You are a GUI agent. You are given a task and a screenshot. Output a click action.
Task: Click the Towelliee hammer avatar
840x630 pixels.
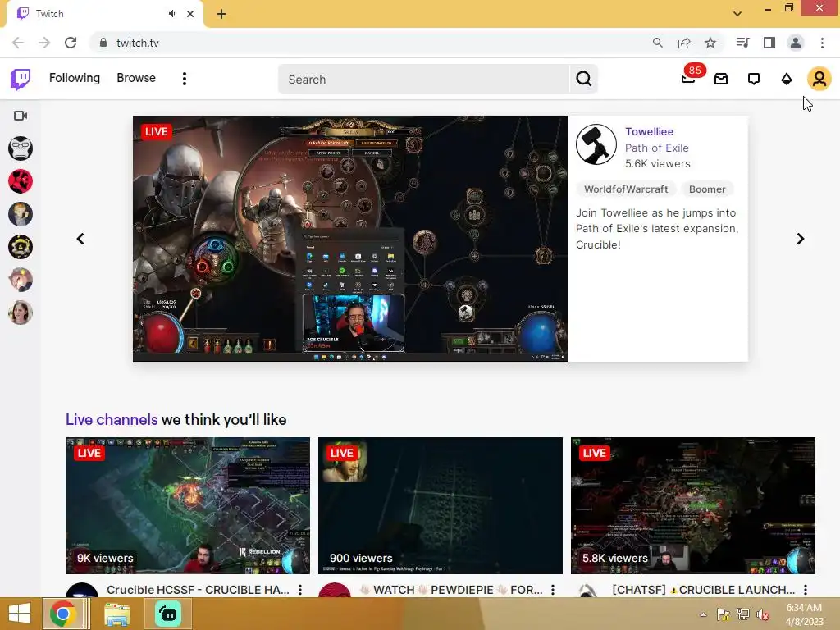coord(596,144)
